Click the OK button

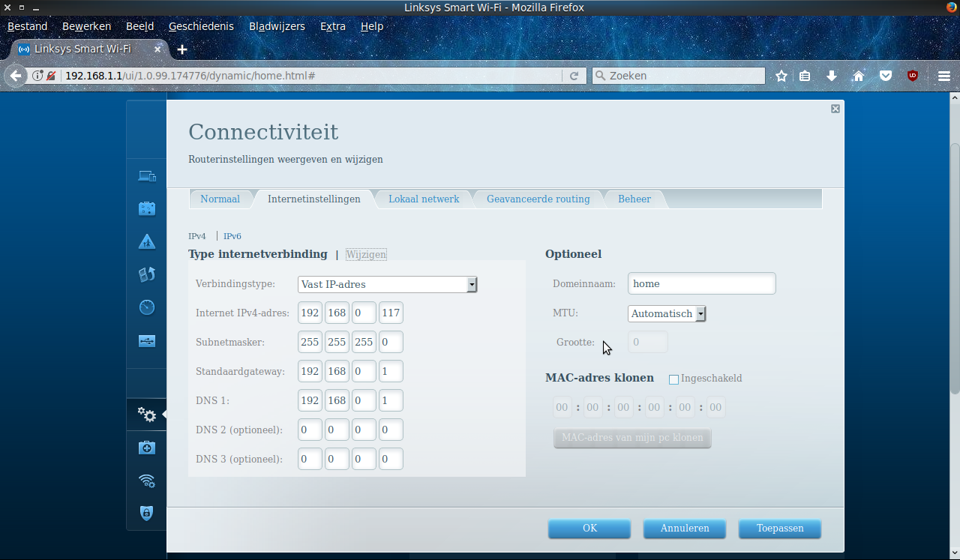tap(589, 529)
